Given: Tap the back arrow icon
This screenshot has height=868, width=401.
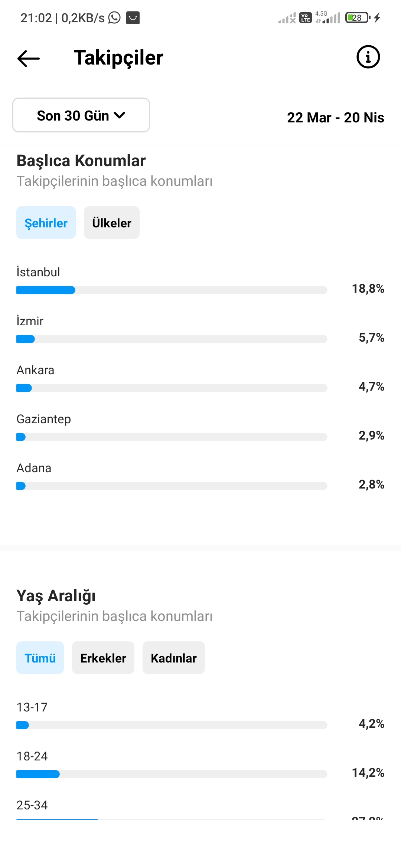Looking at the screenshot, I should [29, 58].
